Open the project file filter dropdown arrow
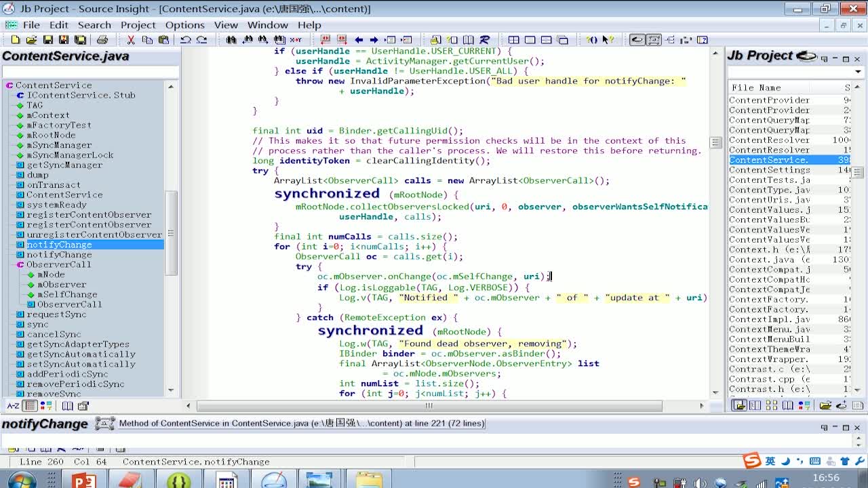This screenshot has height=488, width=868. click(x=858, y=72)
